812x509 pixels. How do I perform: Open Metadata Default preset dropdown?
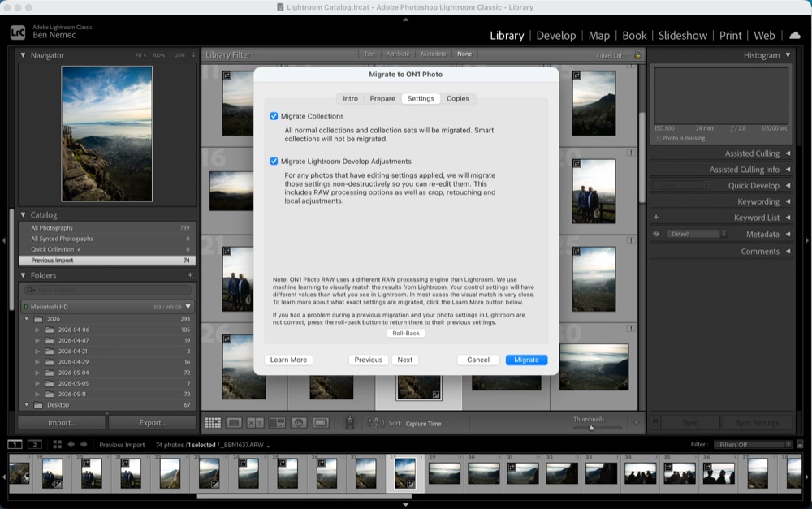tap(697, 234)
